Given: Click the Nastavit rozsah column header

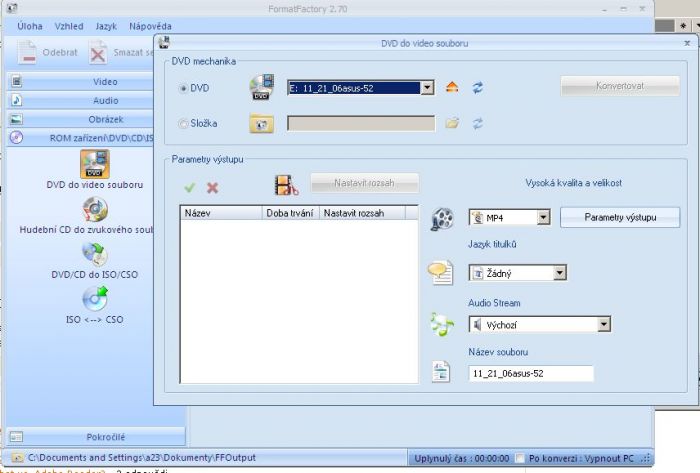Looking at the screenshot, I should tap(362, 213).
